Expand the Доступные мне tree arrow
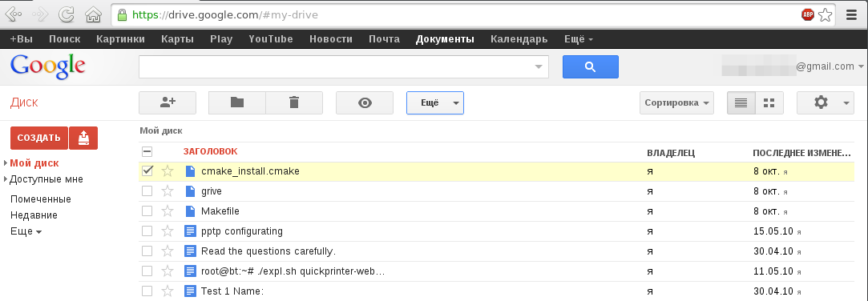 coord(6,179)
